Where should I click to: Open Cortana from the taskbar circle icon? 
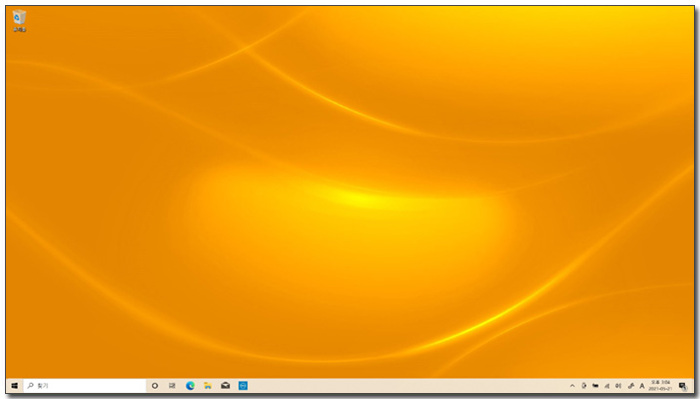[x=155, y=386]
